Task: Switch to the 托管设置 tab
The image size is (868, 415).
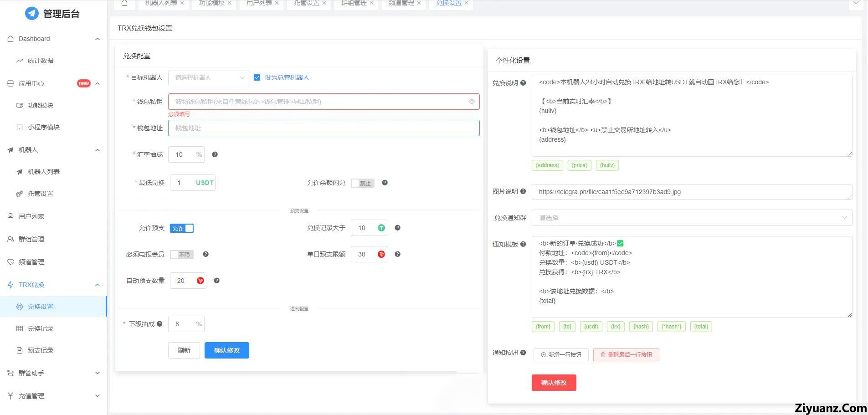Action: point(306,3)
